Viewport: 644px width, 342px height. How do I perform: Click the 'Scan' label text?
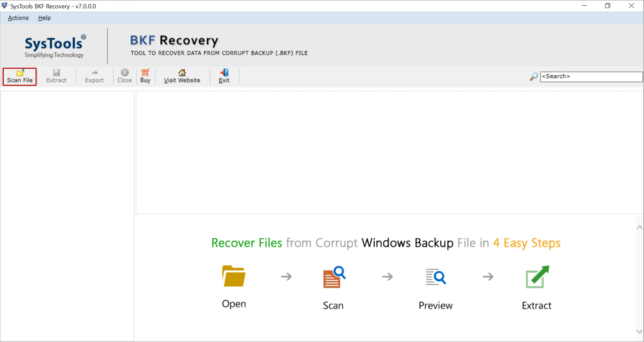pos(333,305)
